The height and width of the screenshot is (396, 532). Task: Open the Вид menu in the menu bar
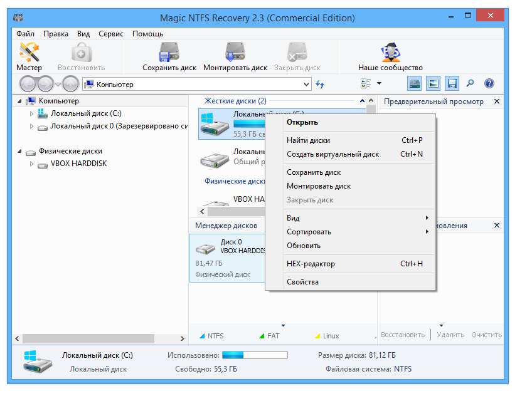click(83, 34)
